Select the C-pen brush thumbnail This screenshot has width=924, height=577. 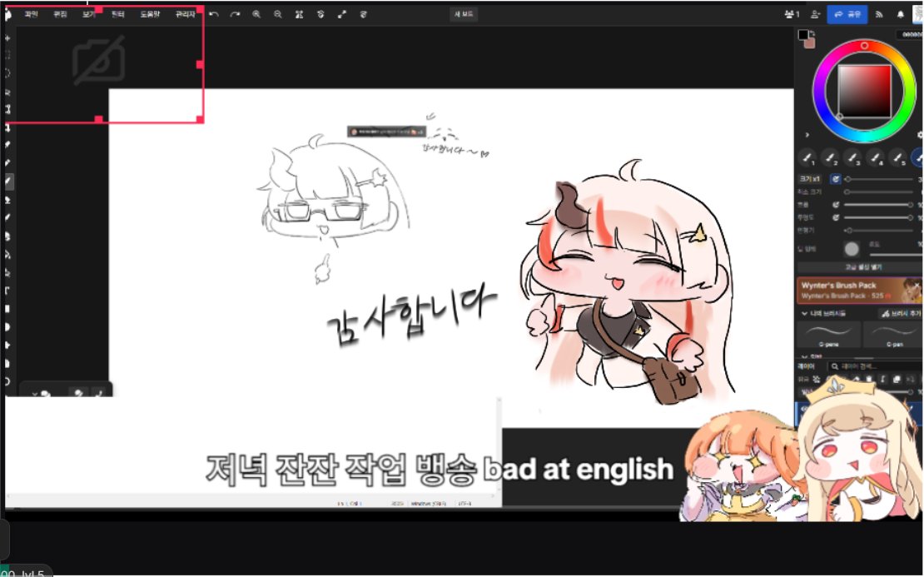[893, 335]
